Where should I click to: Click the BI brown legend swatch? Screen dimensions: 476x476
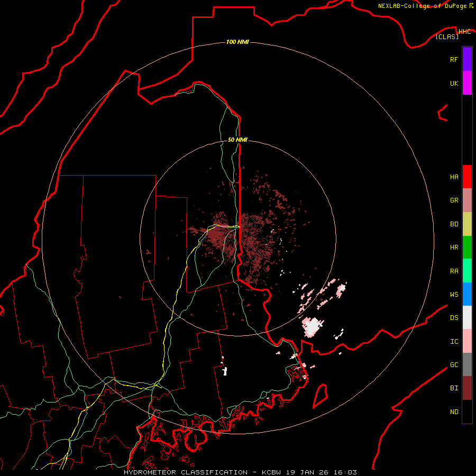pos(467,388)
